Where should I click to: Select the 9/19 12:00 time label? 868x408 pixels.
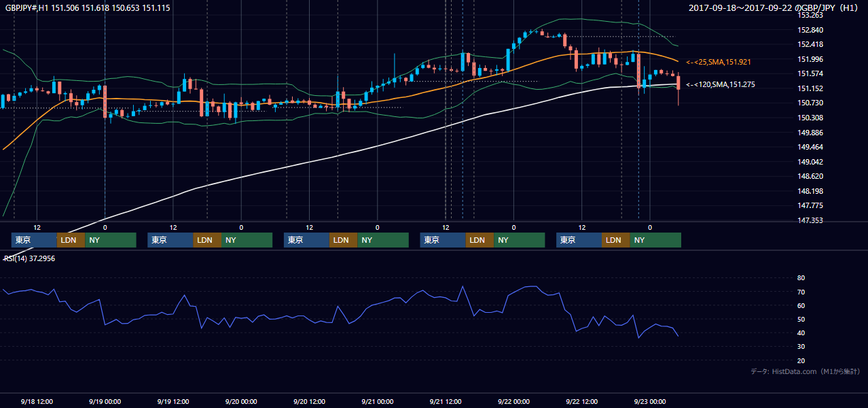pos(173,402)
